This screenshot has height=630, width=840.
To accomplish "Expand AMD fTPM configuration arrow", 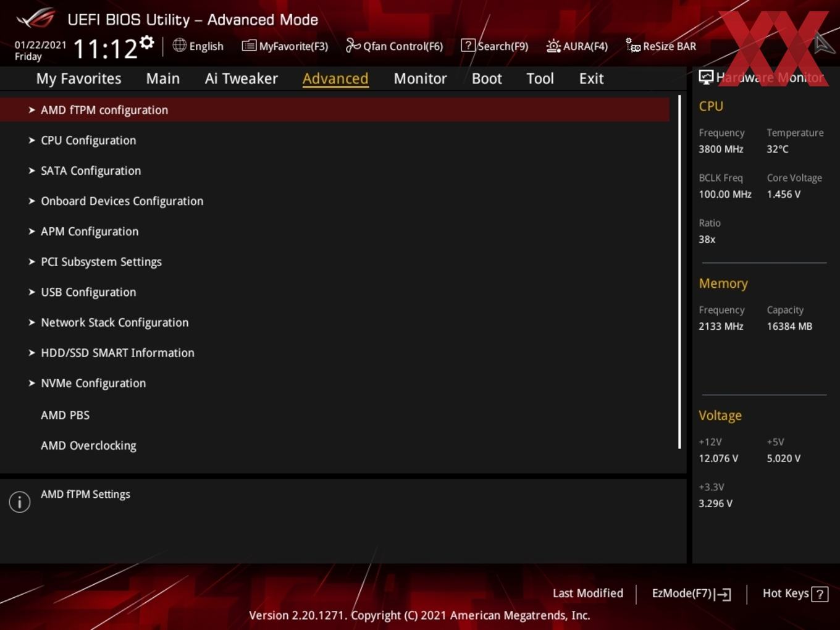I will 31,110.
